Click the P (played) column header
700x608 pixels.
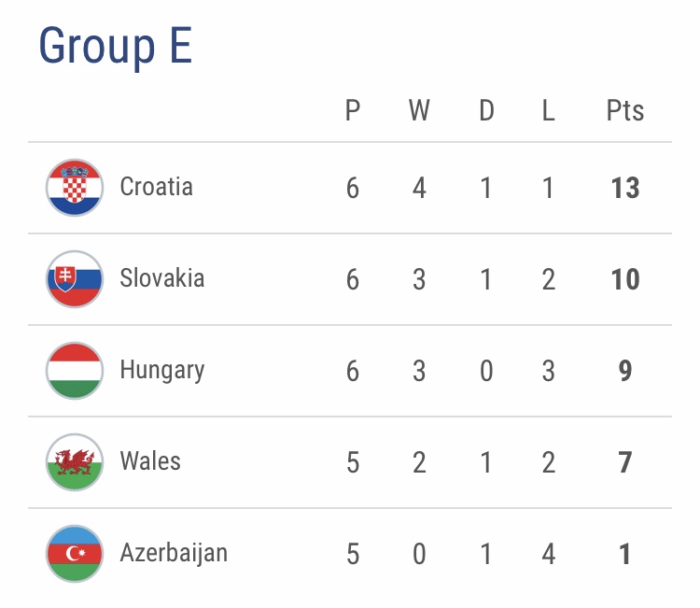coord(353,111)
